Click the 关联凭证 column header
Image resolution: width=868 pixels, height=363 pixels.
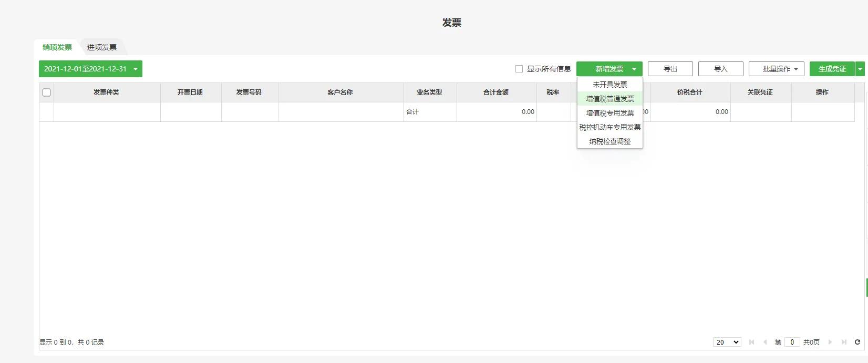point(760,92)
